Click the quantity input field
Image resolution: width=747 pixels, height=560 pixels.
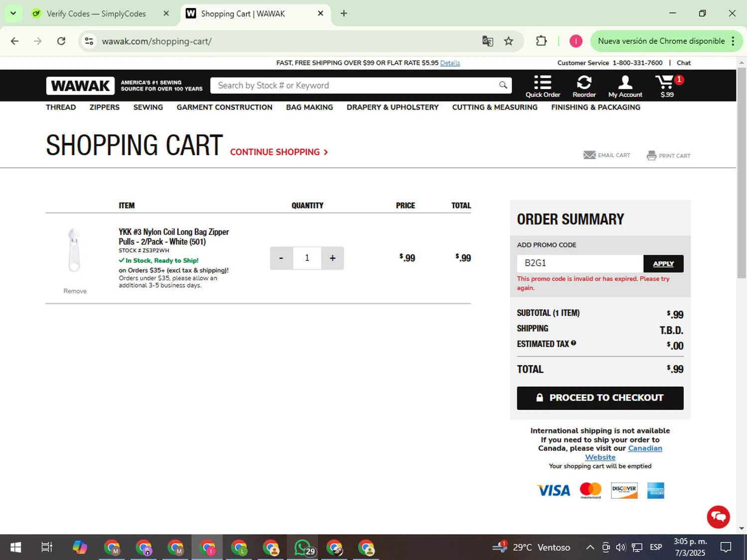307,258
